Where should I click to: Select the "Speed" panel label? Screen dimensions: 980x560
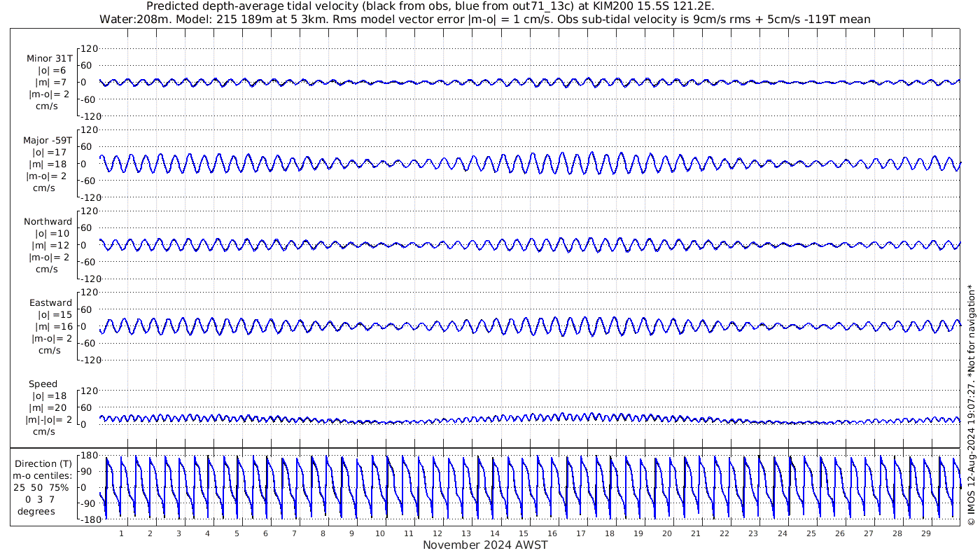tap(43, 384)
